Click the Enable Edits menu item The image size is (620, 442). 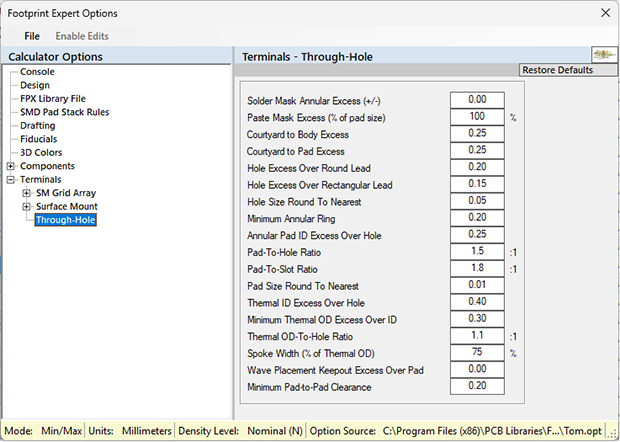(x=82, y=36)
